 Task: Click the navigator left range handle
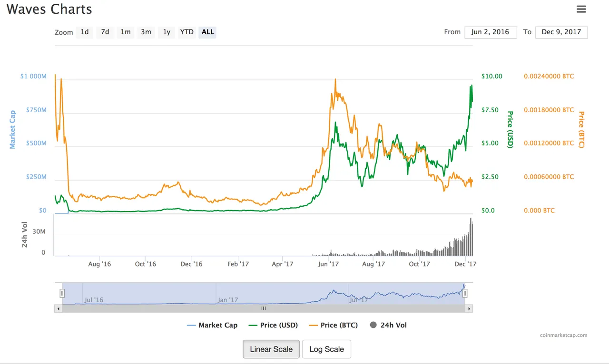tap(62, 293)
